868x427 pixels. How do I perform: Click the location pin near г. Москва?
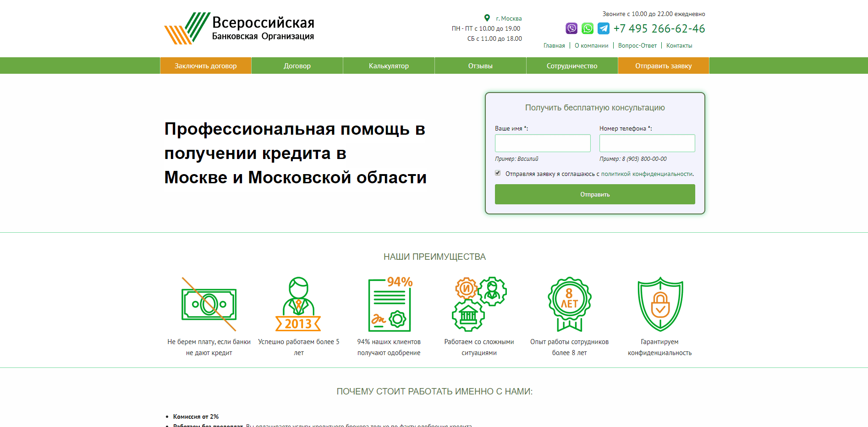(487, 18)
